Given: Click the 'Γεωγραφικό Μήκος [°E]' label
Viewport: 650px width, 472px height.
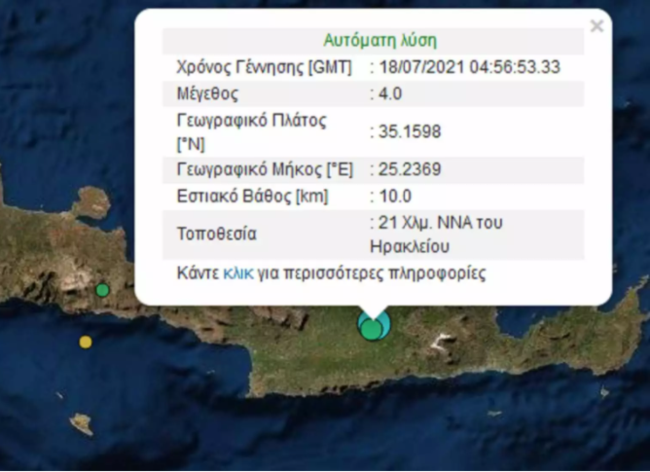Looking at the screenshot, I should (x=265, y=169).
